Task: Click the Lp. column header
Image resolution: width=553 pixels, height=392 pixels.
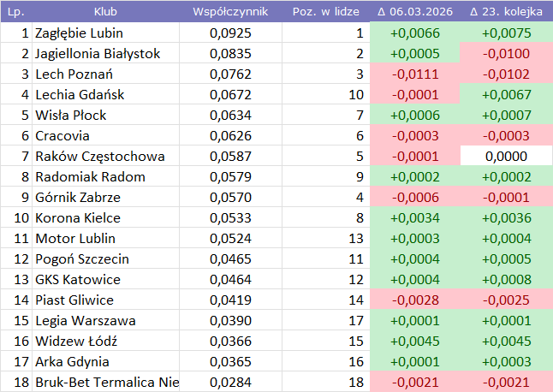Action: coord(15,12)
